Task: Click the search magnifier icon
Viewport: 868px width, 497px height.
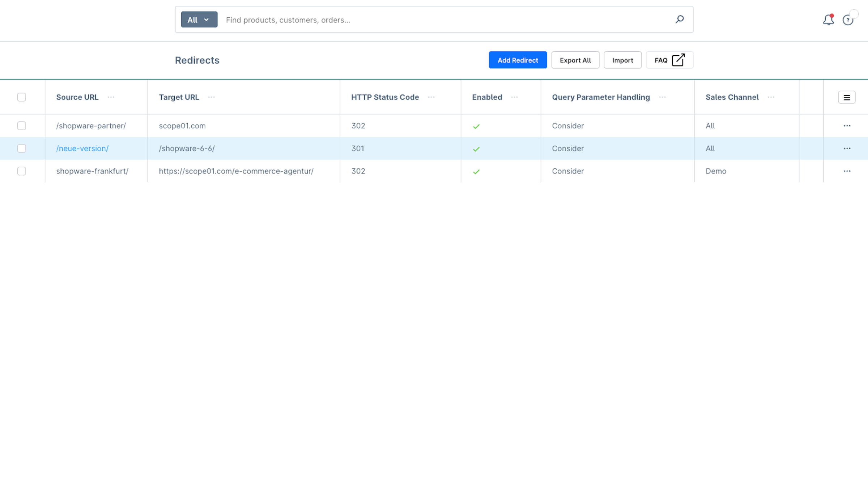Action: click(x=680, y=19)
